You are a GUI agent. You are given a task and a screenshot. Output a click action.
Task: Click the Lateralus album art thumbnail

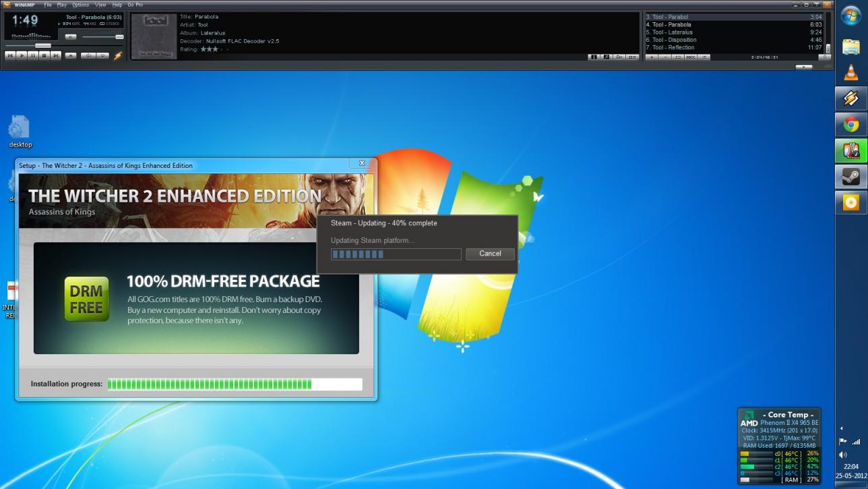coord(153,36)
